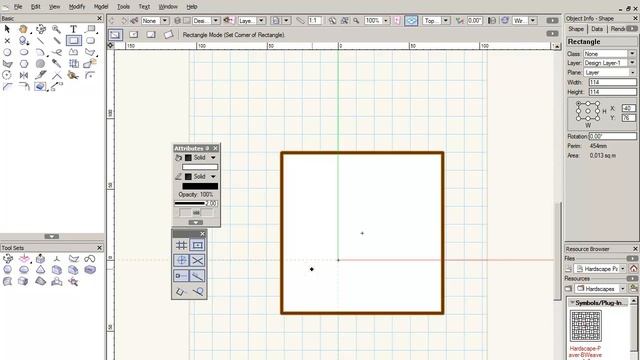This screenshot has height=360, width=640.
Task: Select the single Line tool
Action: pyautogui.click(x=40, y=41)
